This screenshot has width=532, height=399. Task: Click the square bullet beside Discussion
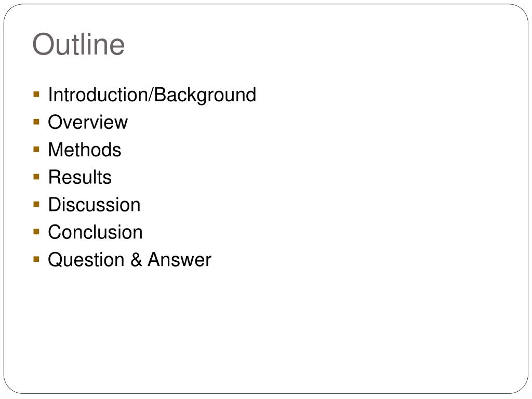[37, 204]
